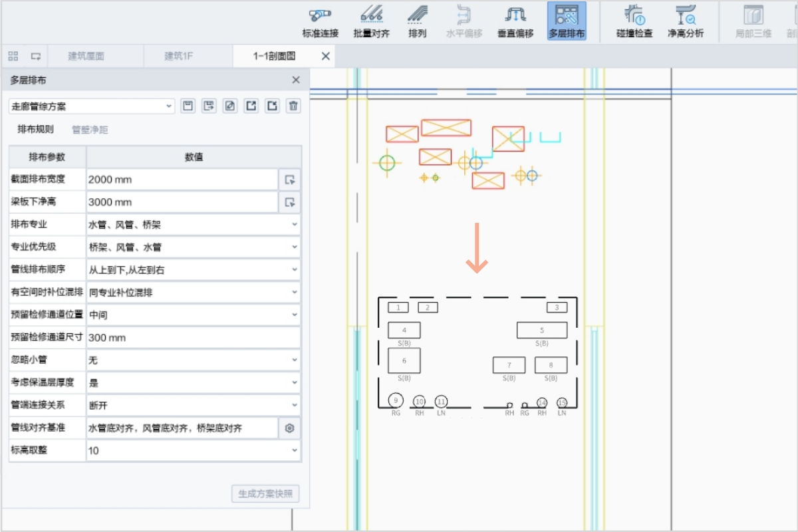Viewport: 798px width, 532px height.
Task: Open the settings gear for 管线对齐基准
Action: pyautogui.click(x=289, y=428)
